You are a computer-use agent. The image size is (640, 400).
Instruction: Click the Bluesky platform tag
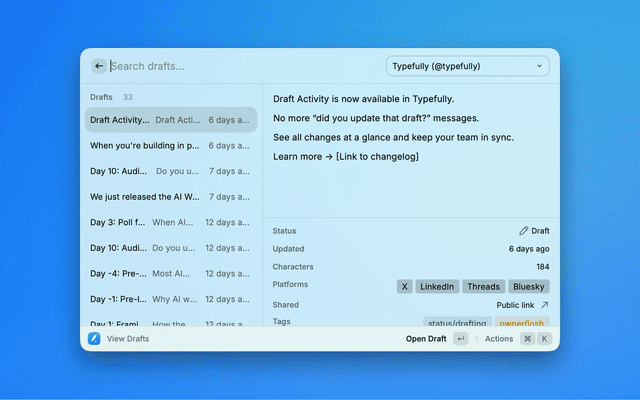coord(528,286)
